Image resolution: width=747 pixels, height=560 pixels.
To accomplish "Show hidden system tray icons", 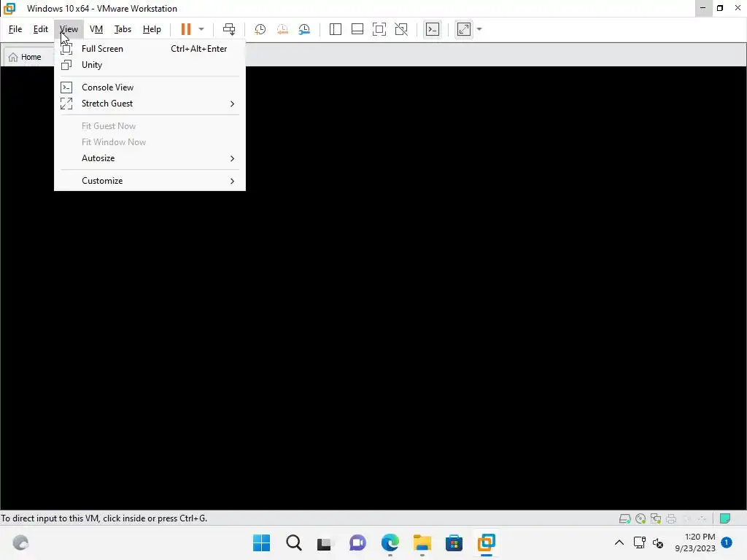I will (619, 542).
